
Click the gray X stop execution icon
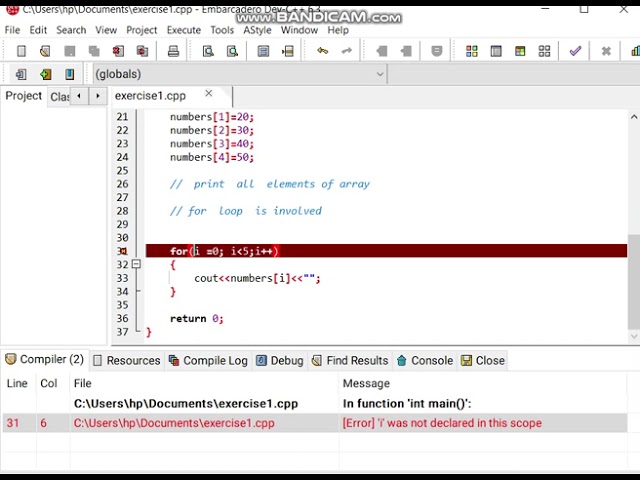(606, 51)
